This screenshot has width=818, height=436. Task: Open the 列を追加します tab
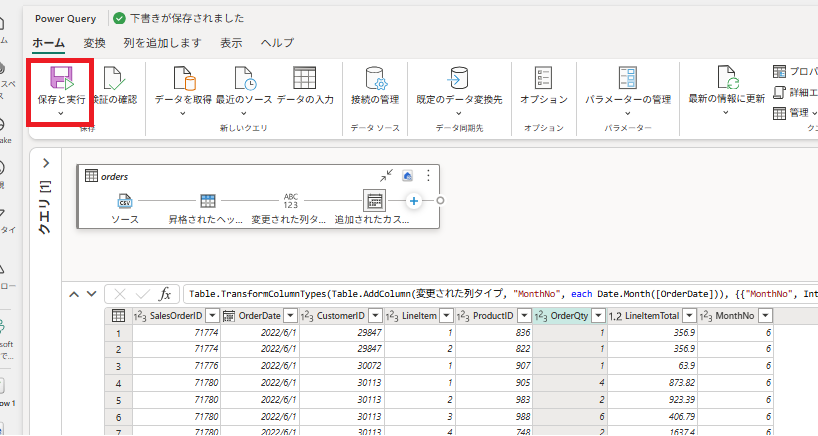click(162, 43)
